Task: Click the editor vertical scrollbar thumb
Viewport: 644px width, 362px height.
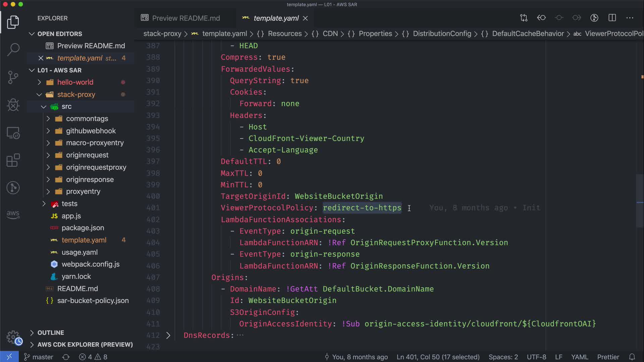Action: point(640,201)
